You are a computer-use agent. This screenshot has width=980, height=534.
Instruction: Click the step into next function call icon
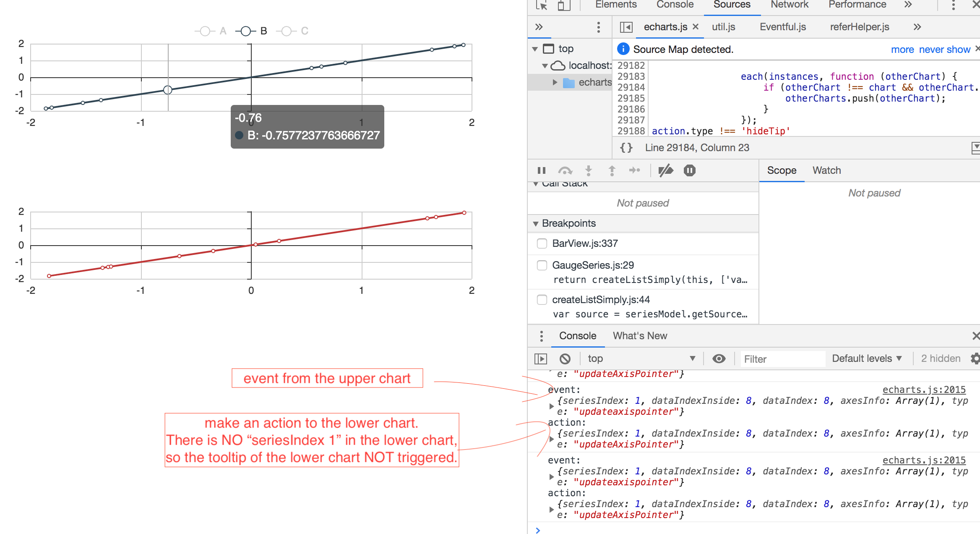(x=589, y=170)
